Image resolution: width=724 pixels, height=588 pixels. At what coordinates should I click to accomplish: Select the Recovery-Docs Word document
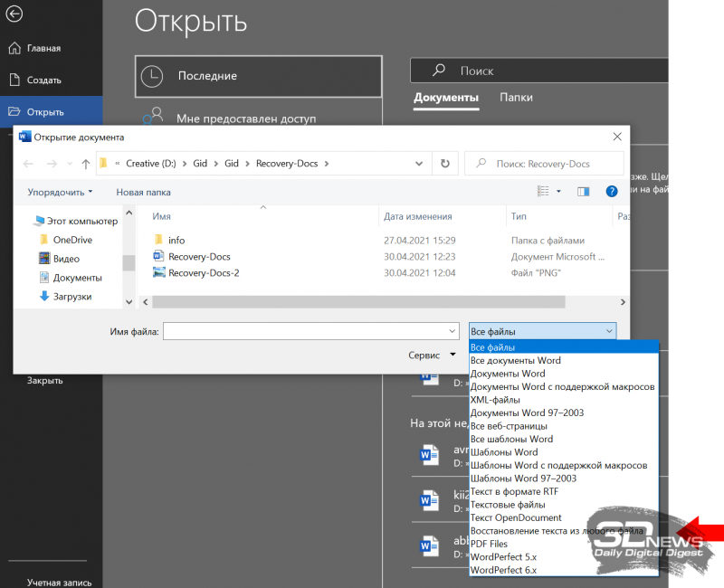click(192, 257)
